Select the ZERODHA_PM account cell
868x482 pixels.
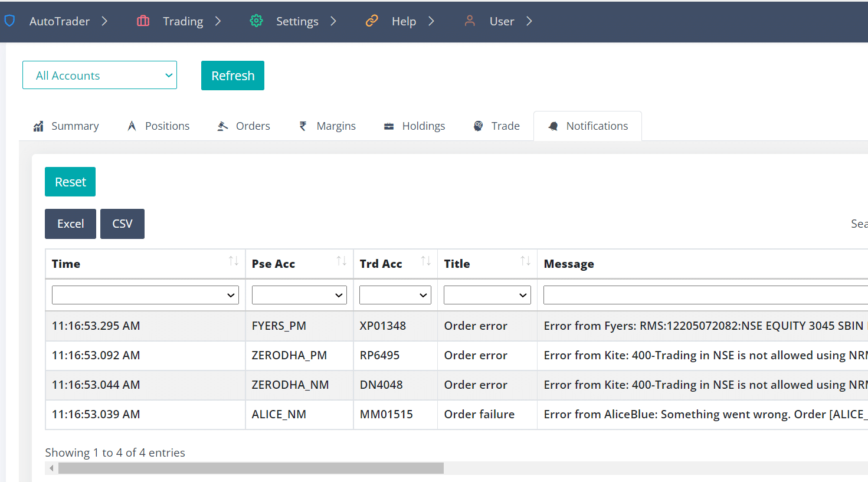click(x=299, y=355)
